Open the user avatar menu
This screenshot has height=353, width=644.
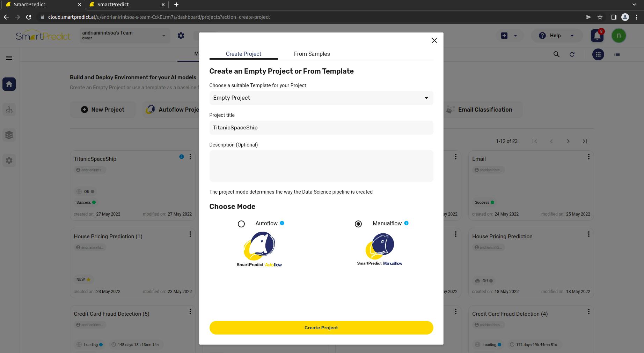619,36
